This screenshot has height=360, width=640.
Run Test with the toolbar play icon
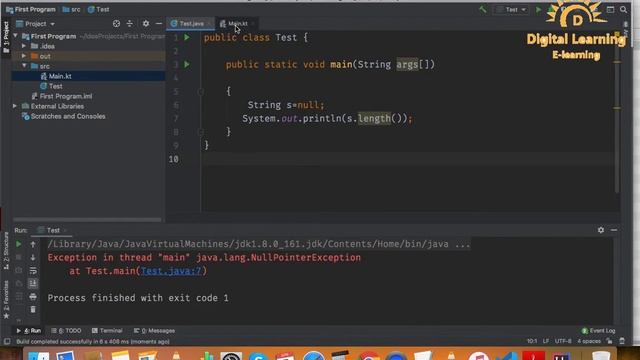click(x=538, y=9)
